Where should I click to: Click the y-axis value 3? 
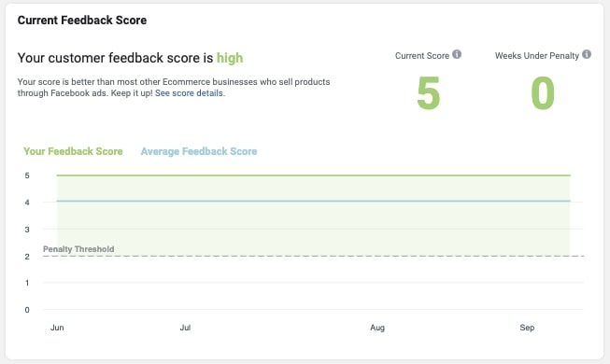(x=27, y=230)
